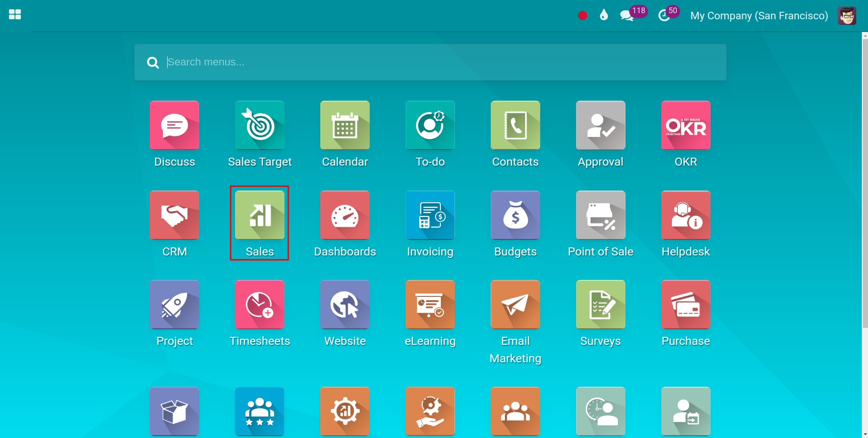The width and height of the screenshot is (868, 438).
Task: Open the Email Marketing app
Action: [515, 304]
